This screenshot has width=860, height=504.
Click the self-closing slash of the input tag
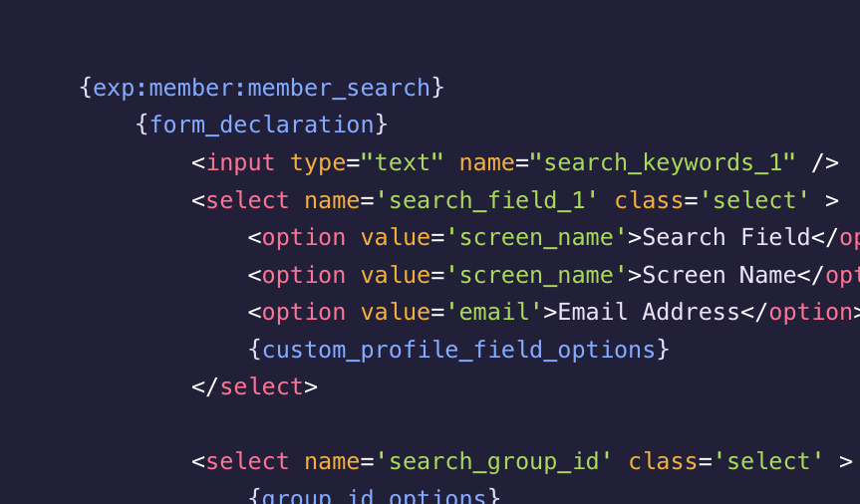(817, 163)
